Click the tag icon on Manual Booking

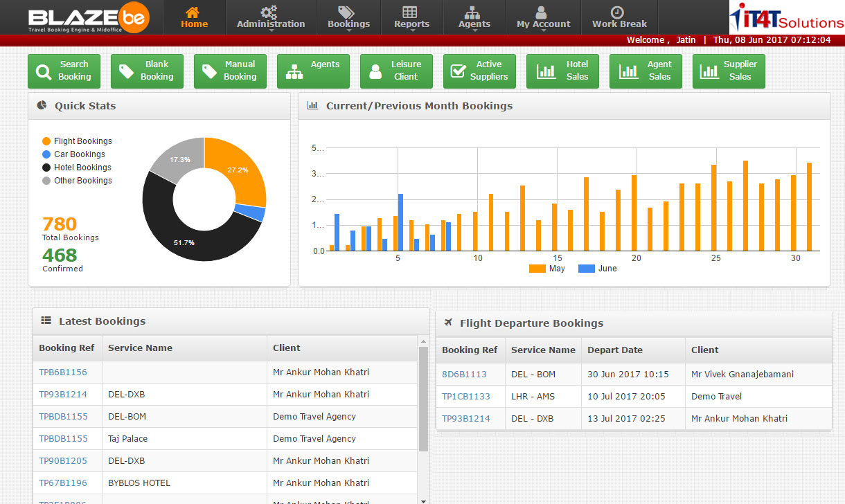click(209, 71)
